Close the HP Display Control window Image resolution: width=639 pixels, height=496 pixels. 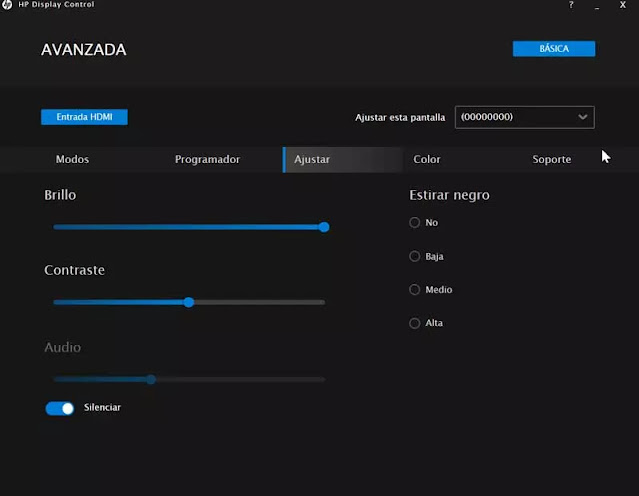623,5
